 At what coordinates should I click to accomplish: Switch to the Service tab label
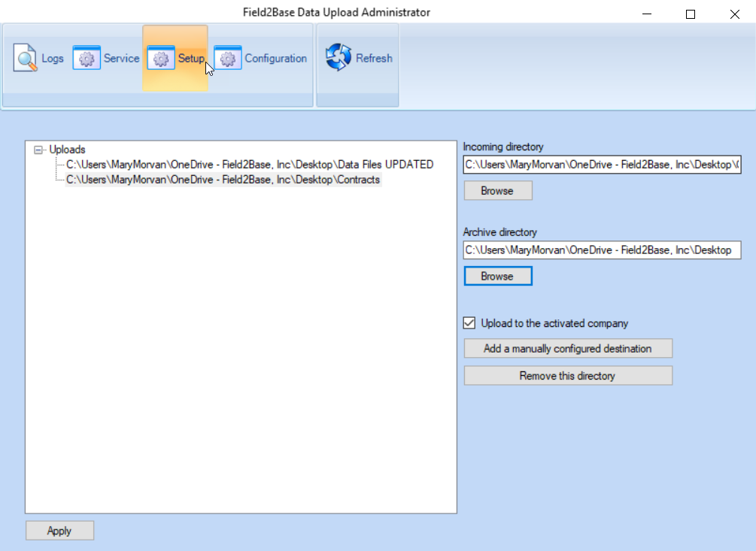[122, 59]
